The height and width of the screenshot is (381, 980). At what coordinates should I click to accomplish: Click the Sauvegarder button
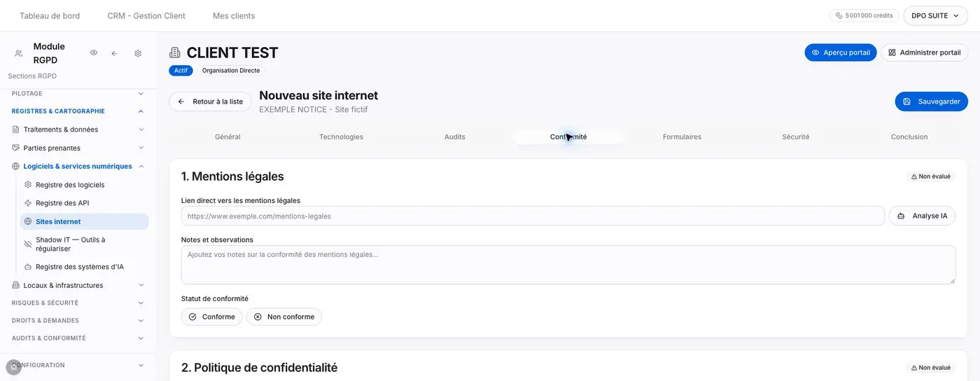931,102
